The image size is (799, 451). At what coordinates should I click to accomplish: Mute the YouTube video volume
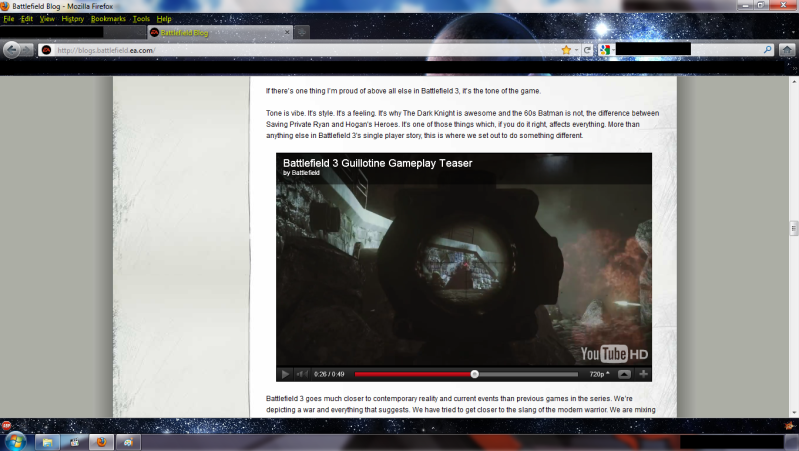coord(302,374)
